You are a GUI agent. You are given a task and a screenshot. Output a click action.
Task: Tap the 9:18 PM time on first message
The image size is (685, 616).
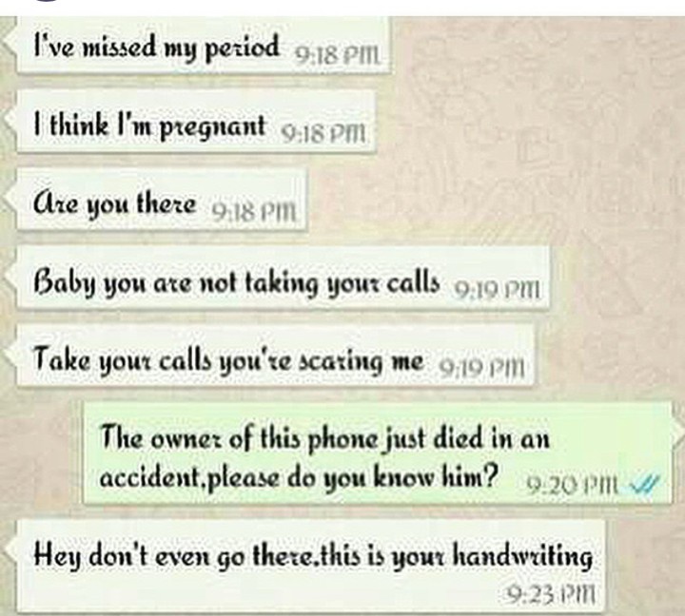click(x=339, y=55)
